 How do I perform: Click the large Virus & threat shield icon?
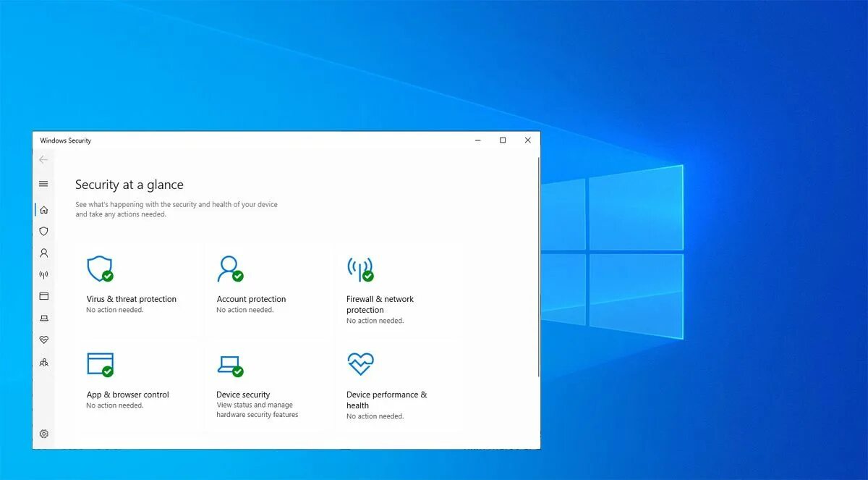click(x=100, y=269)
